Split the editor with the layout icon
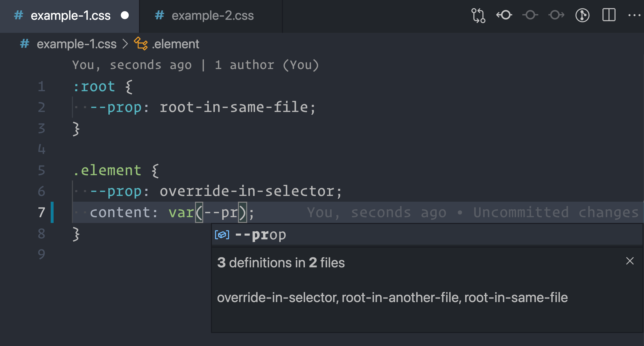This screenshot has height=346, width=644. point(609,15)
